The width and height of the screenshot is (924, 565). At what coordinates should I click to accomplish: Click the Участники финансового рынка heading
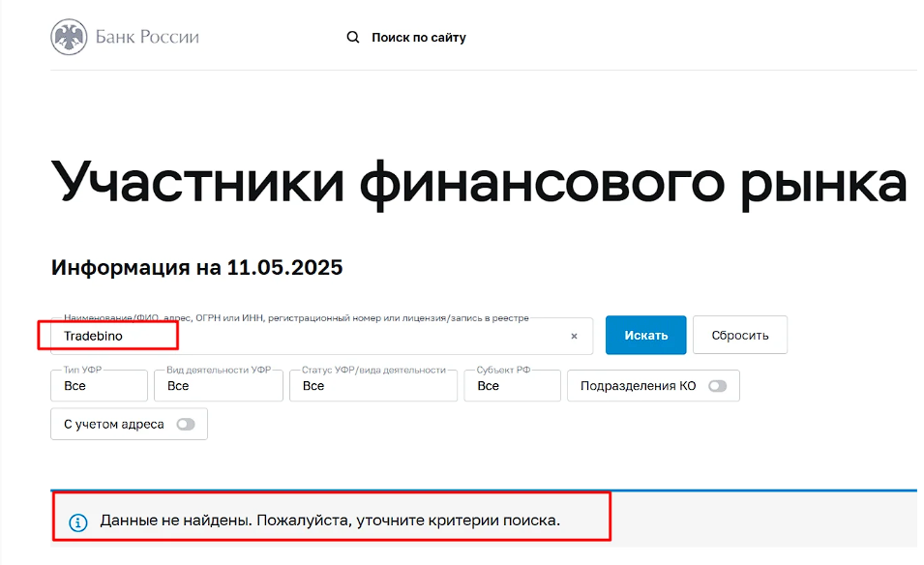pos(479,183)
